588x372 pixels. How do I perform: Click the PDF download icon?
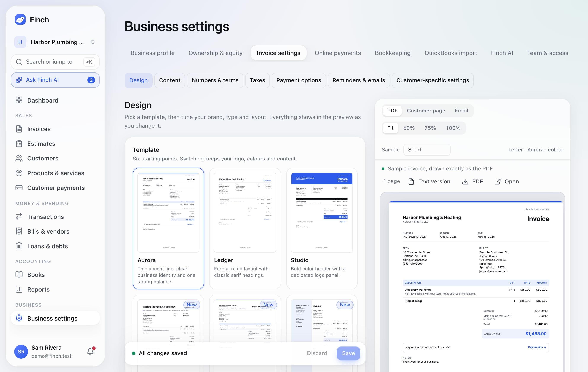click(x=465, y=181)
